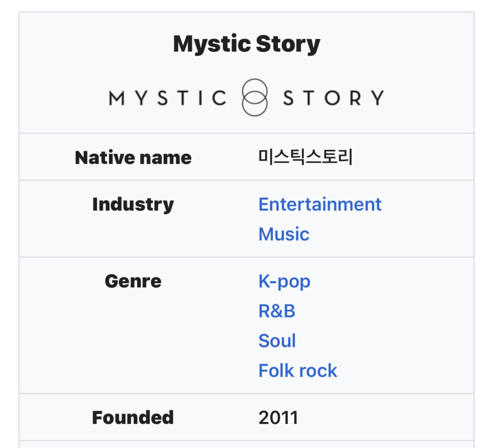Open the Folk rock genre link
Screen dimensions: 493x448
[298, 370]
